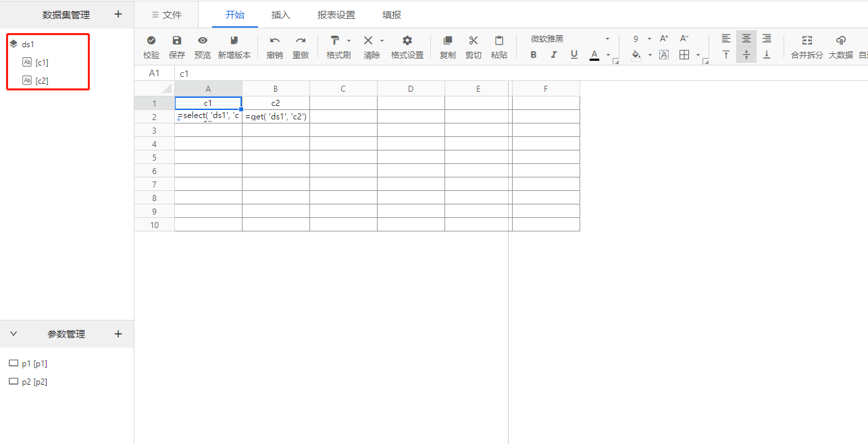
Task: Click the A1 cell reference box
Action: 154,73
